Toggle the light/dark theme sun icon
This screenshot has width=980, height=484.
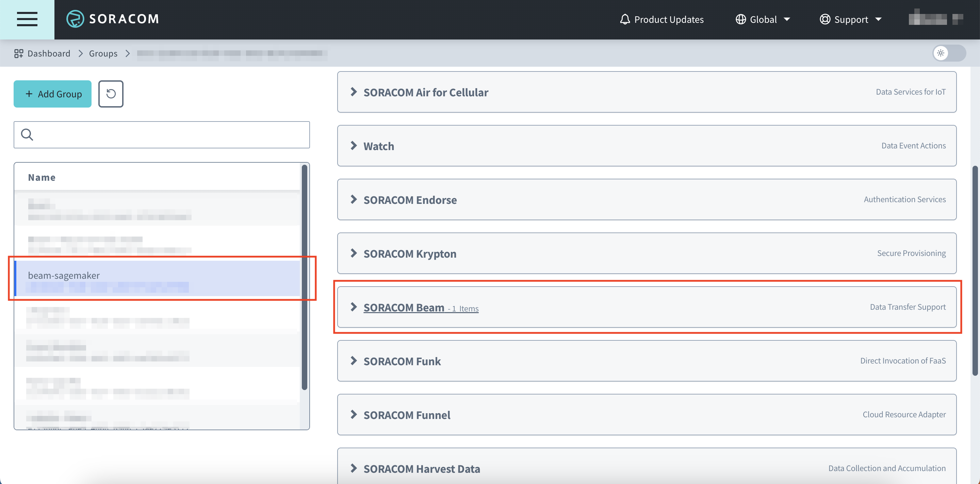(x=941, y=53)
